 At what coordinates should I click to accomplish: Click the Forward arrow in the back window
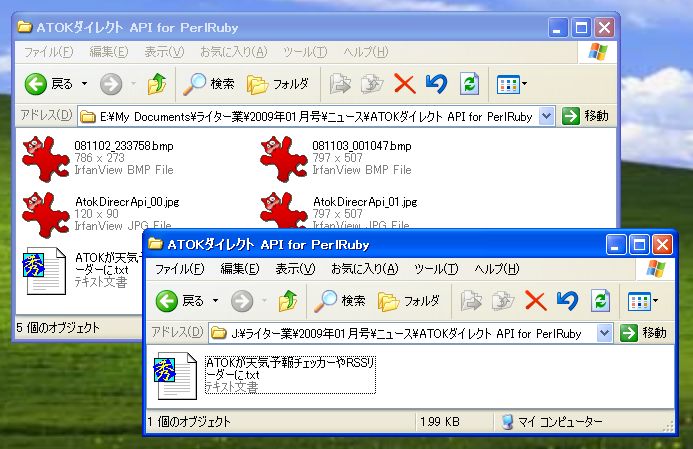click(110, 84)
